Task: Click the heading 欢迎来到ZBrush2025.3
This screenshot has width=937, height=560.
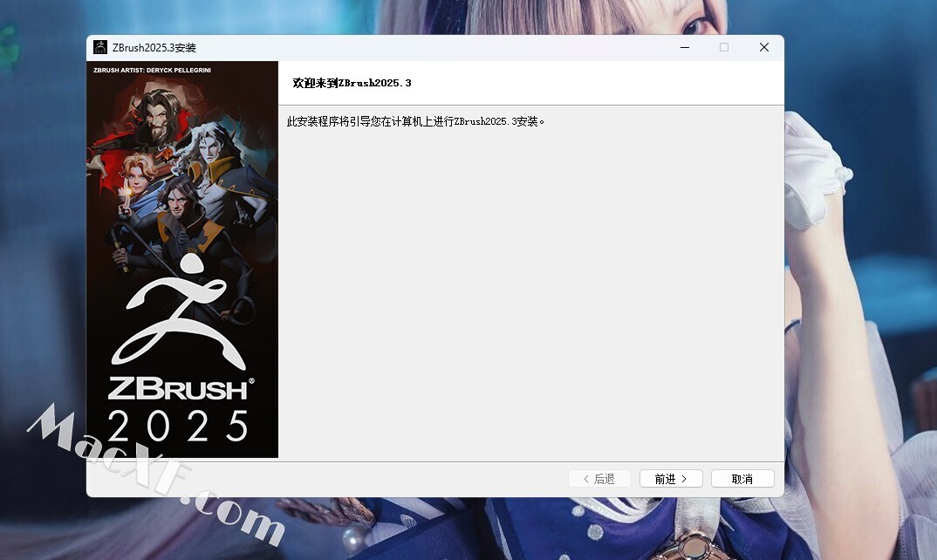Action: [x=352, y=83]
